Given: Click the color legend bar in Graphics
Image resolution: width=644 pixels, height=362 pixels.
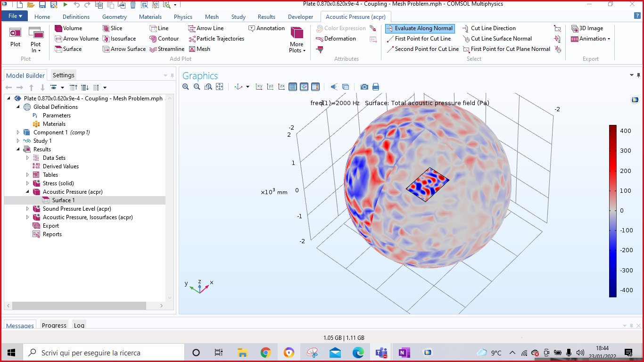Looking at the screenshot, I should 612,211.
